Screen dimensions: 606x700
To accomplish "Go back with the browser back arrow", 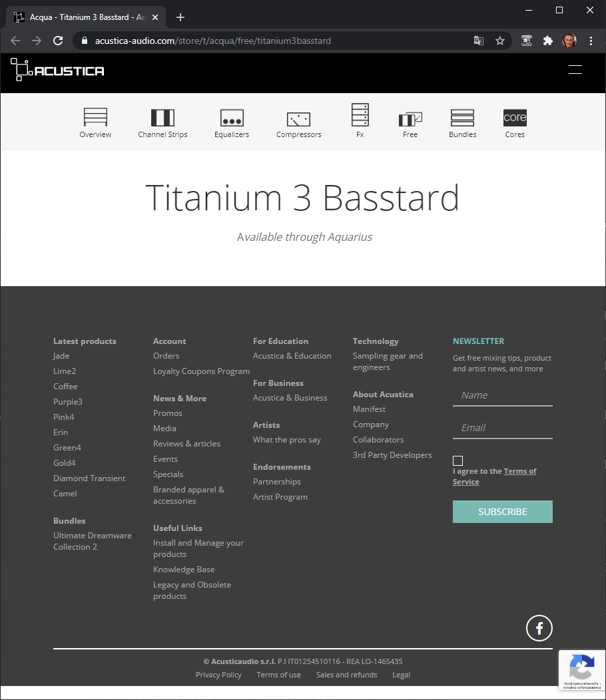I will pos(15,41).
